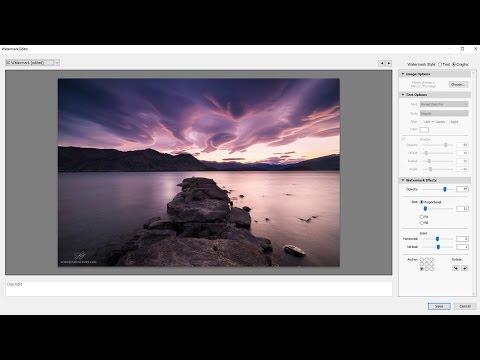
Task: Align text Left option
Action: 422,122
